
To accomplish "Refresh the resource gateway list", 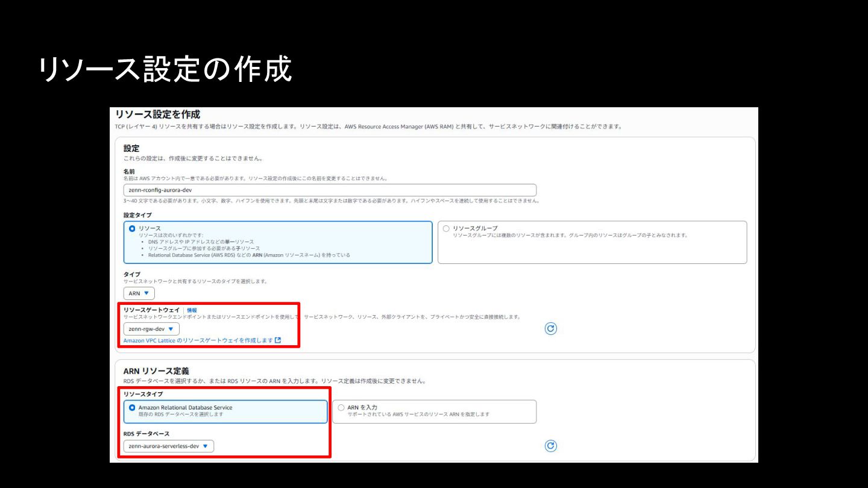I will tap(550, 328).
